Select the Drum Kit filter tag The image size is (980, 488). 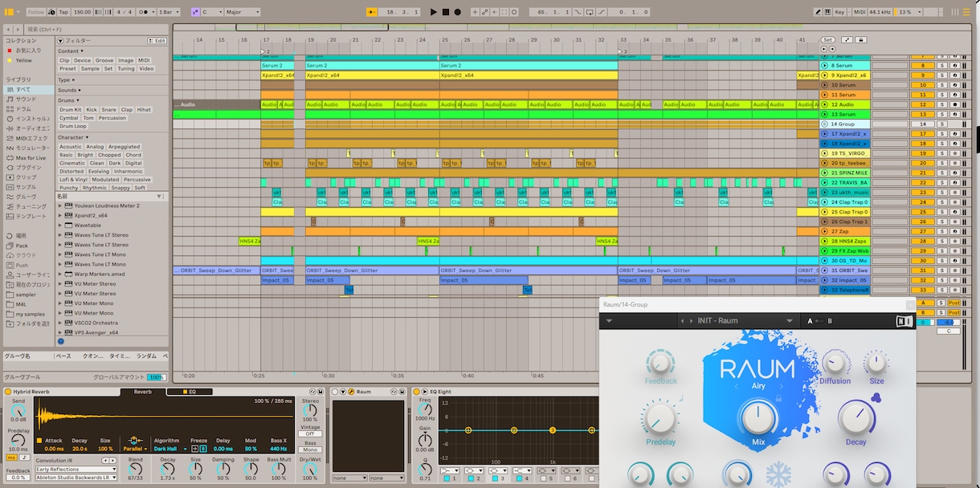click(71, 109)
